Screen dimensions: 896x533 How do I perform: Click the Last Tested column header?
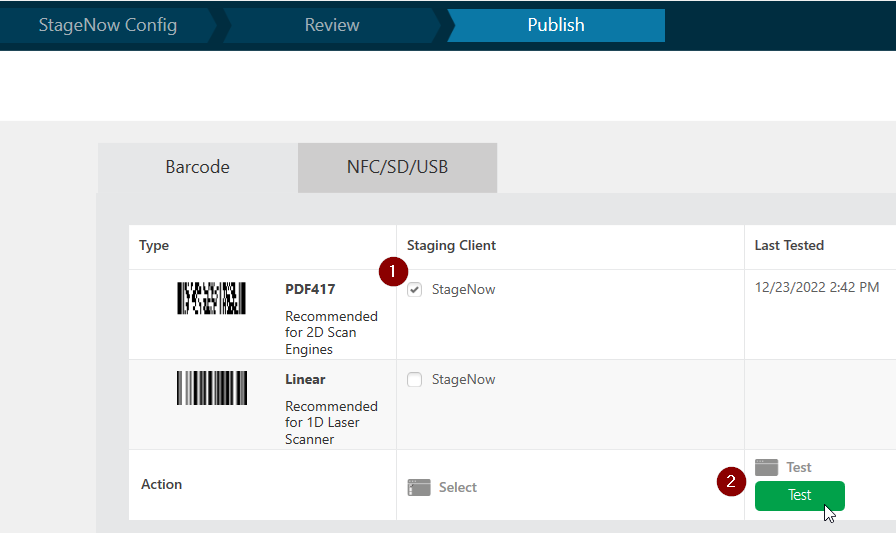coord(789,245)
